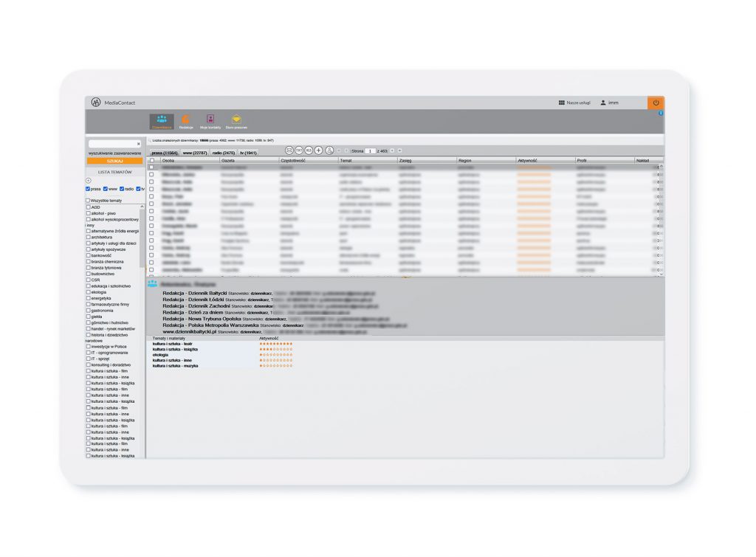
Task: Click www.dziennikbaltycki.pl entry
Action: (x=190, y=331)
